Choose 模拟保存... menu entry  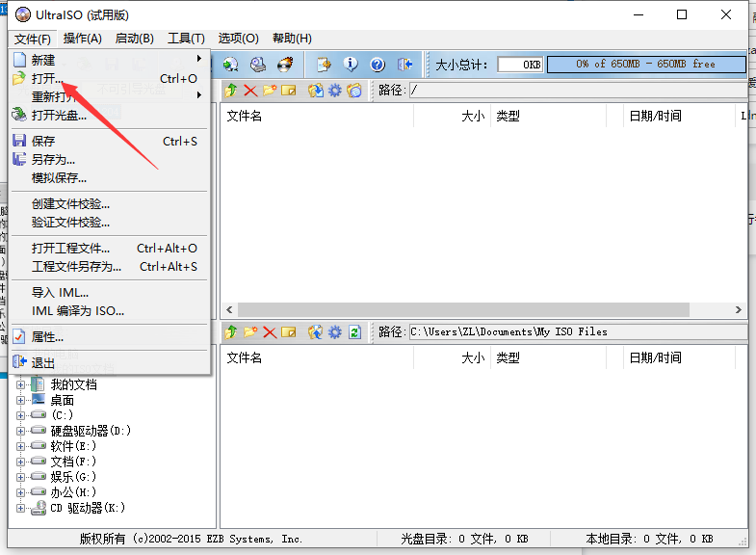click(x=110, y=178)
